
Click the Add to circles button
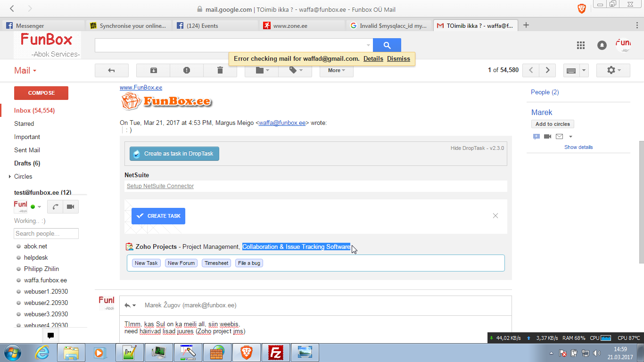click(x=553, y=124)
